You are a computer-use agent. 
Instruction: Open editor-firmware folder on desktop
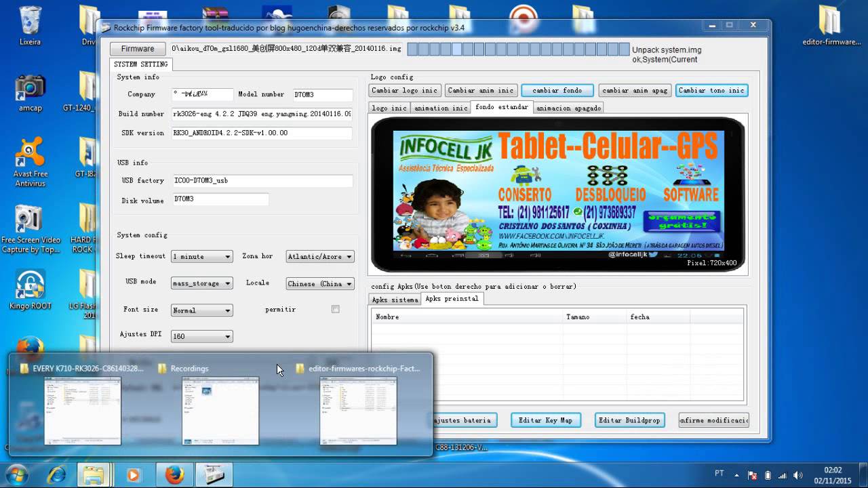click(x=831, y=26)
